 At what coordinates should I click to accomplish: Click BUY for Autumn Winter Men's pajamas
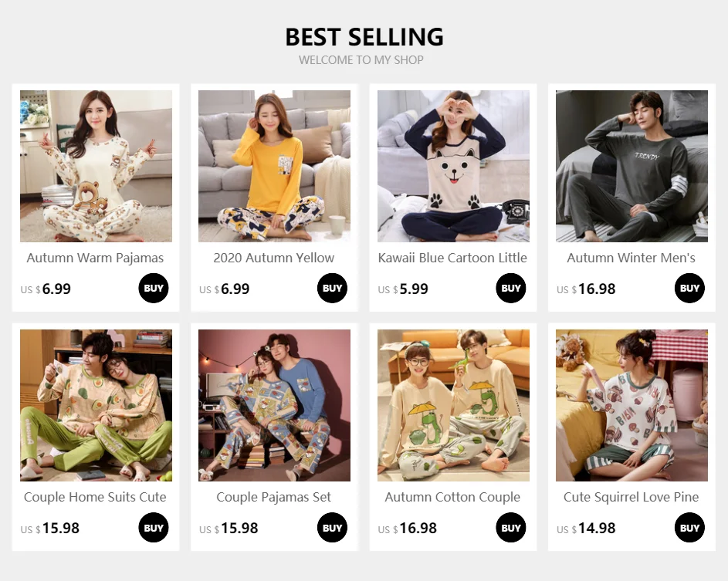[690, 288]
